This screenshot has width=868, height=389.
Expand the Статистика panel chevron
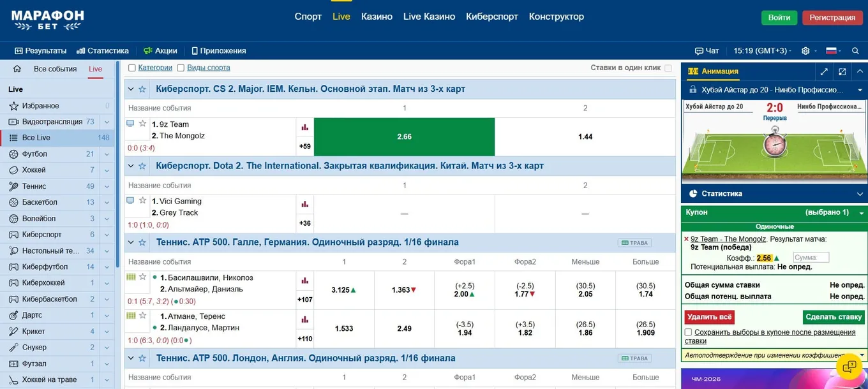[x=860, y=194]
